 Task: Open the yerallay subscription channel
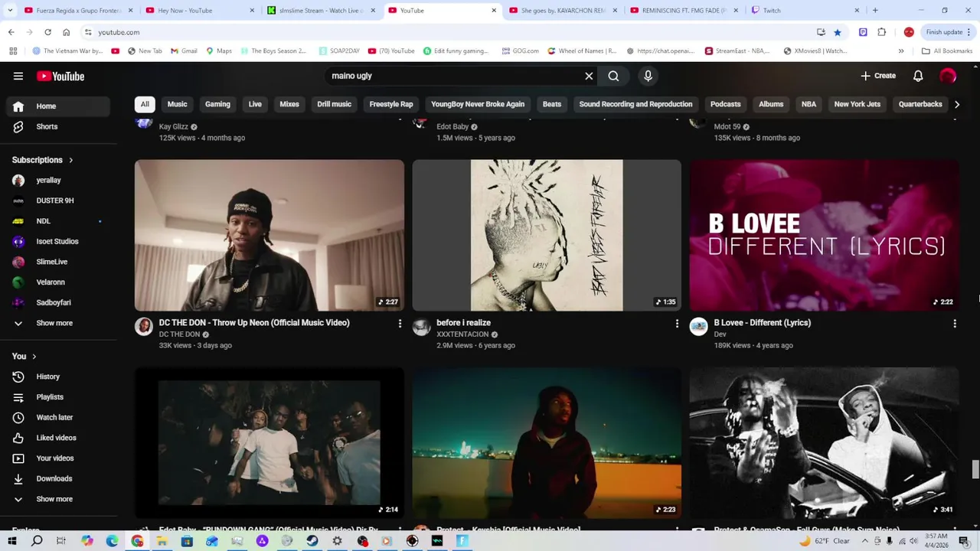58,181
